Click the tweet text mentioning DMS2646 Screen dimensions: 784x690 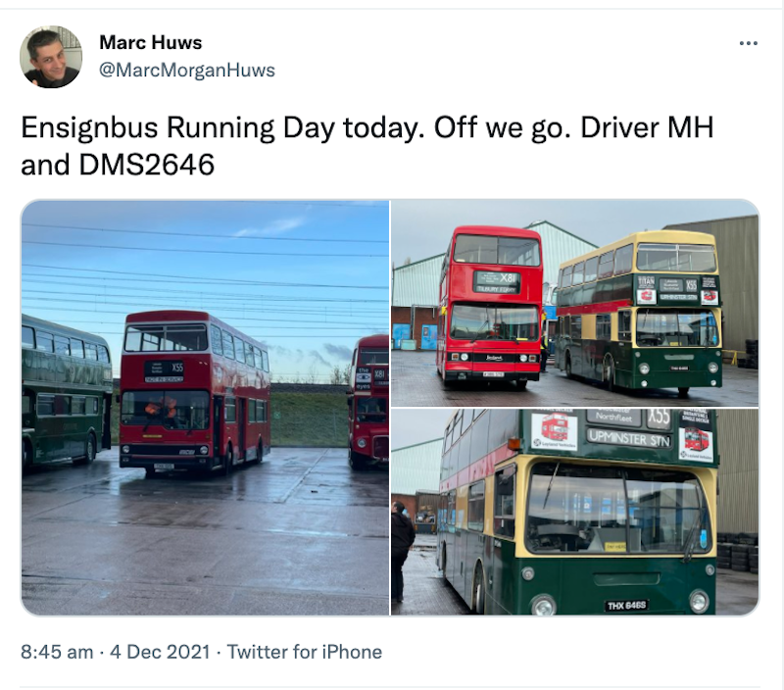point(367,146)
